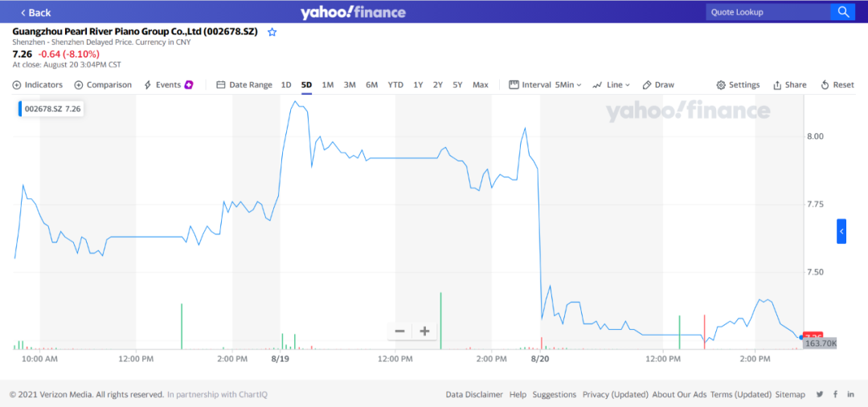Expand the Interval 5Min dropdown
The height and width of the screenshot is (407, 868).
546,85
